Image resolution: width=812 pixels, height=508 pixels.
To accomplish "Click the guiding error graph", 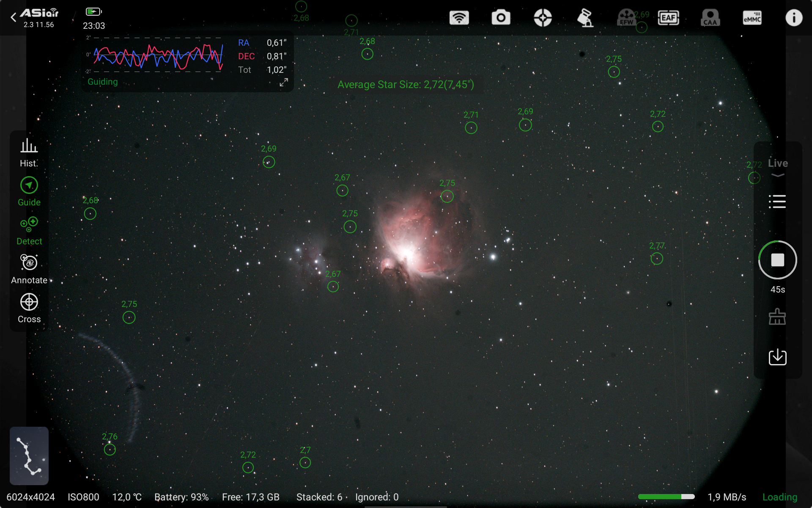I will (x=158, y=55).
